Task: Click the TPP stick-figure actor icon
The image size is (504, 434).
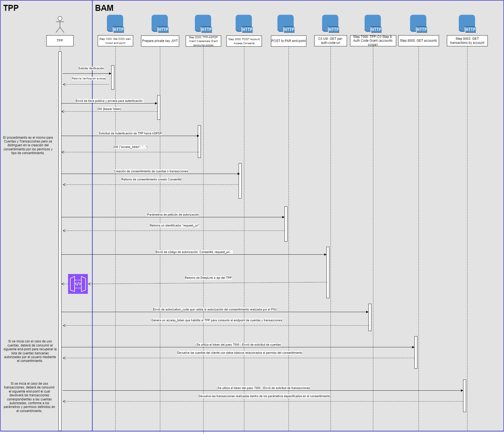Action: (x=60, y=24)
